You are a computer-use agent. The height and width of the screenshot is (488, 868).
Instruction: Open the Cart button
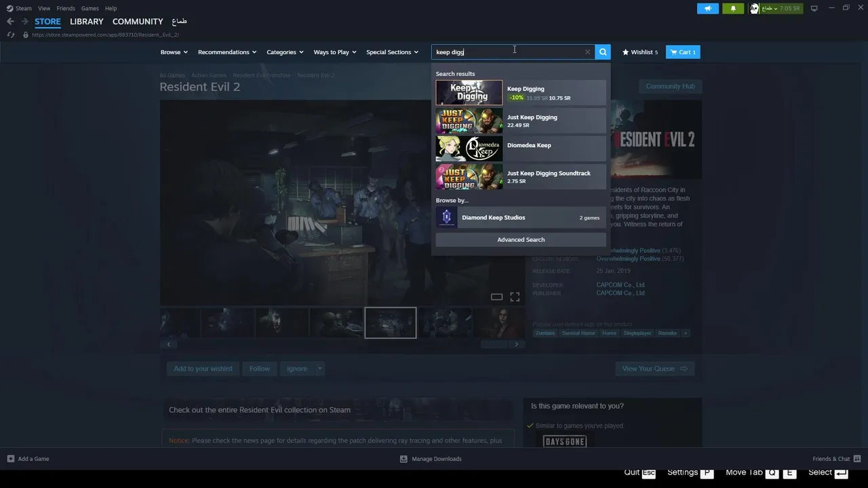tap(683, 52)
